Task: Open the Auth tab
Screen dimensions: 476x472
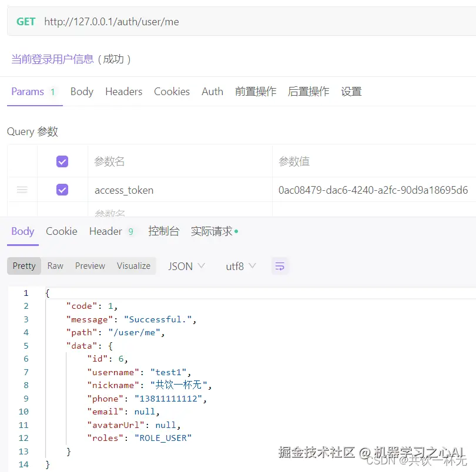Action: 213,92
